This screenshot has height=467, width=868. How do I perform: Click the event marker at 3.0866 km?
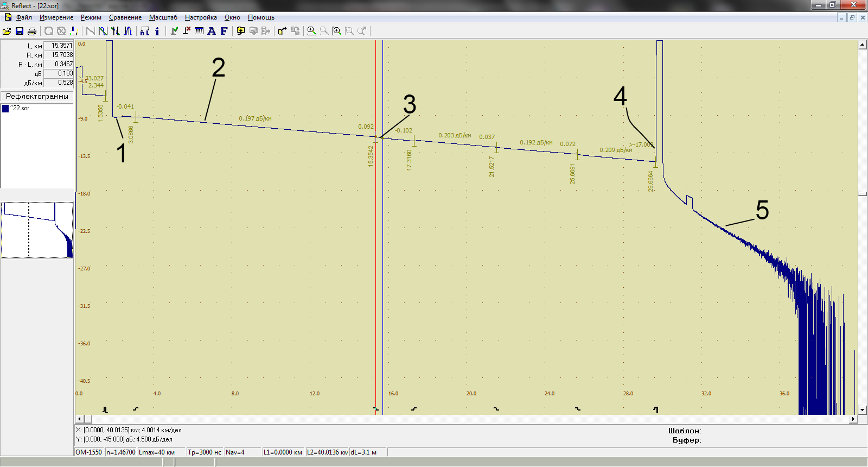point(136,117)
